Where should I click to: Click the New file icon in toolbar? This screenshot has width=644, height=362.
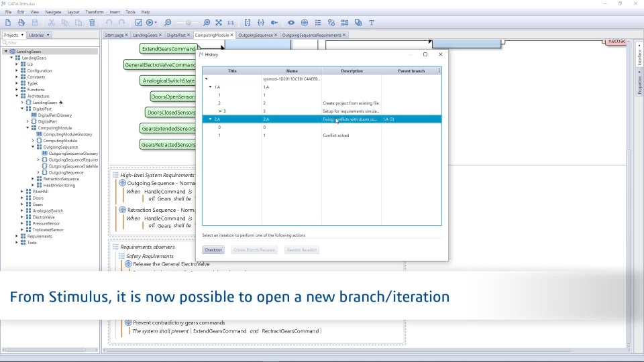click(x=8, y=23)
